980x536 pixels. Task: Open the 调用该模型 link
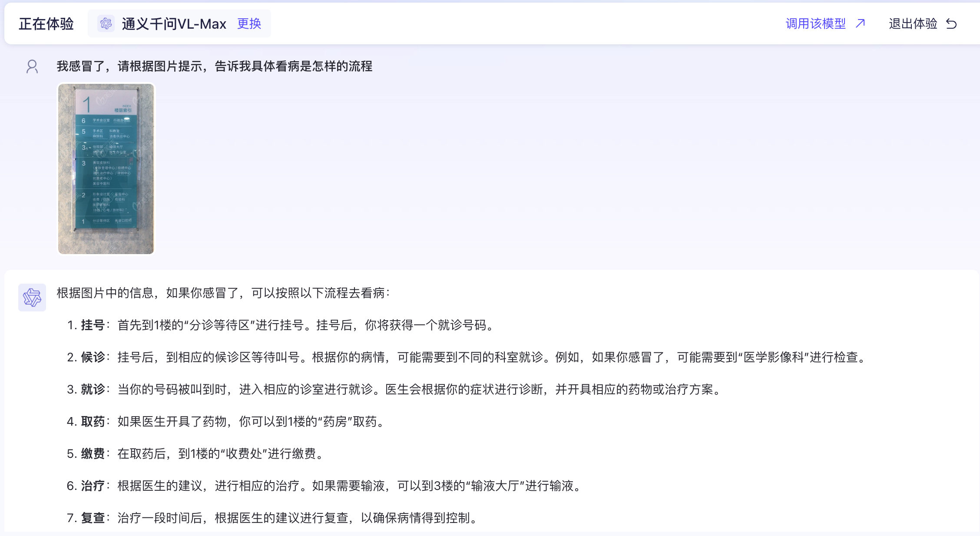tap(815, 23)
